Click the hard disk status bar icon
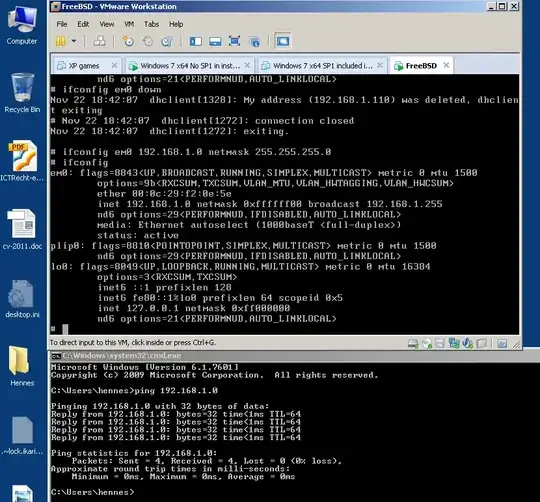Viewport: 540px width, 502px height. 413,343
